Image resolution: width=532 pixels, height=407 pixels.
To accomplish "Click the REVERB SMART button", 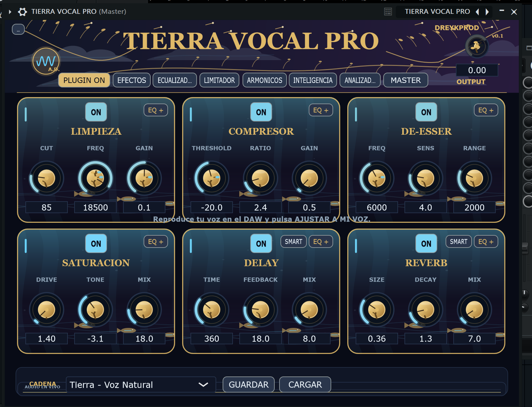I will point(459,241).
